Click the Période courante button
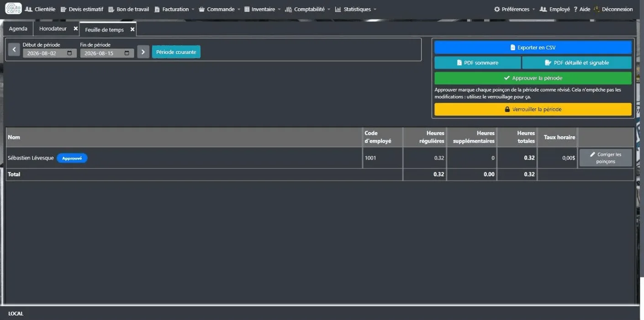644x320 pixels. (x=176, y=52)
